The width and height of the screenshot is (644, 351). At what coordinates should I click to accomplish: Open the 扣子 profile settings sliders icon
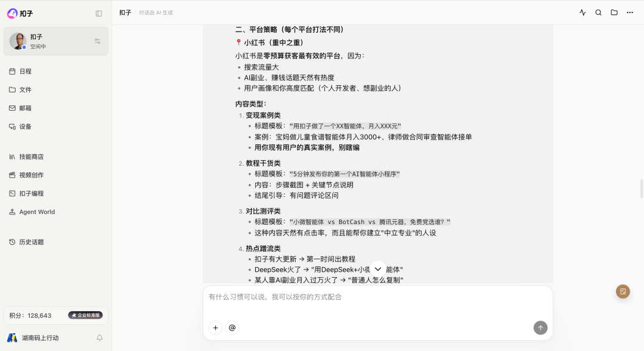(x=97, y=41)
